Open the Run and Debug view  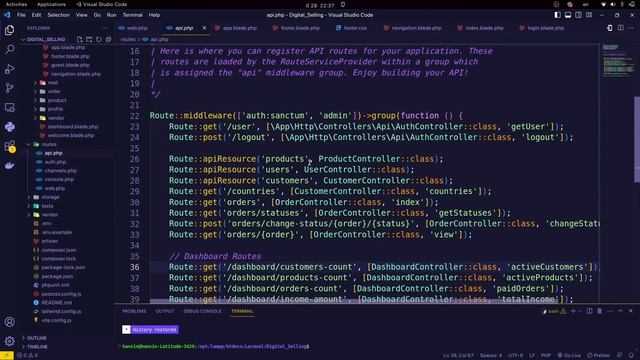(9, 69)
